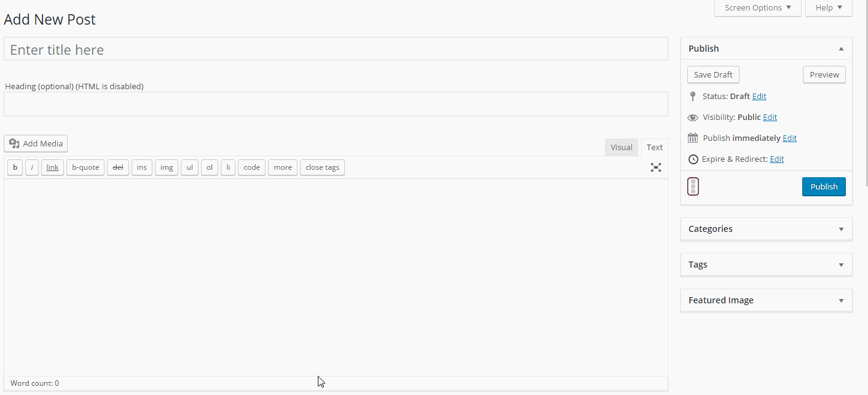Click the close tags button
Image resolution: width=868 pixels, height=395 pixels.
[x=323, y=167]
